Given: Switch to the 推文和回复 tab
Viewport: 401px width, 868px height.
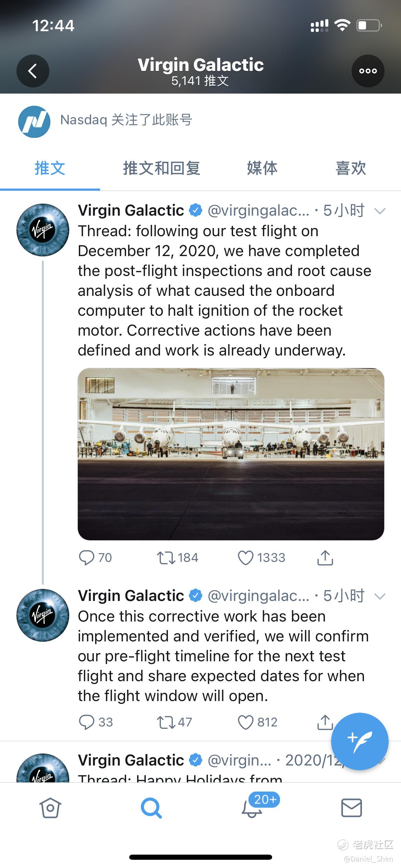Looking at the screenshot, I should pyautogui.click(x=161, y=168).
